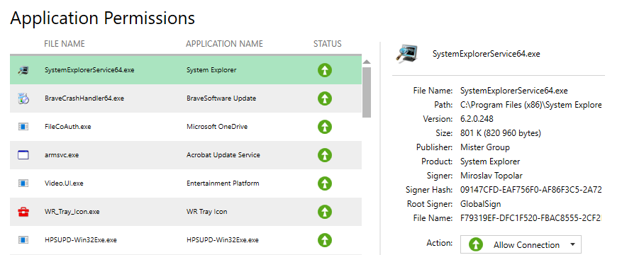Click the armsvc.exe window icon

(x=23, y=155)
